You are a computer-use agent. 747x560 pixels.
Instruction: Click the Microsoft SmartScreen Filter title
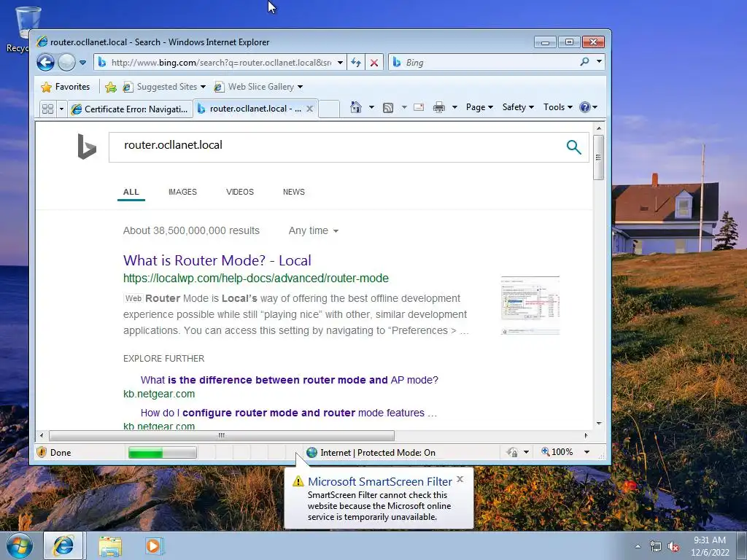pos(379,481)
